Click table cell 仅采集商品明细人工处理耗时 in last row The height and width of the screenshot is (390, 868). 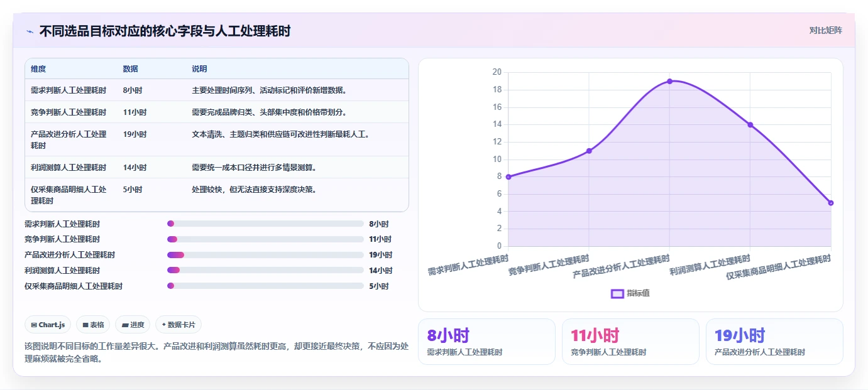[69, 195]
